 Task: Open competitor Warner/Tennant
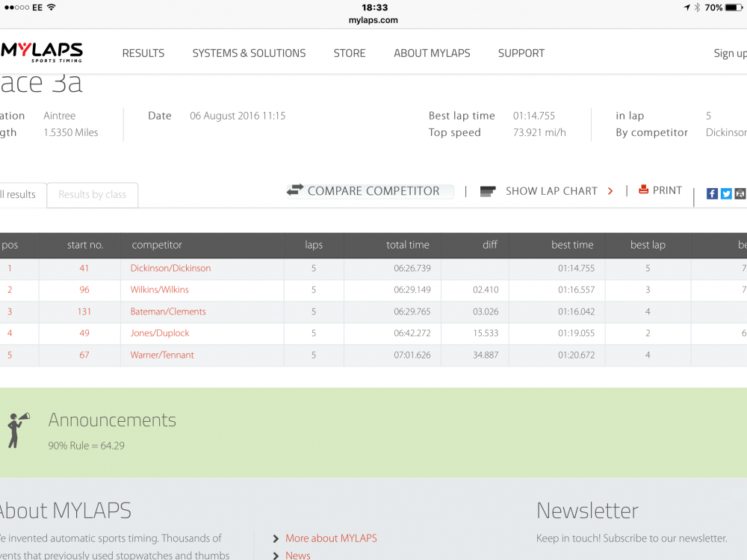pyautogui.click(x=162, y=355)
